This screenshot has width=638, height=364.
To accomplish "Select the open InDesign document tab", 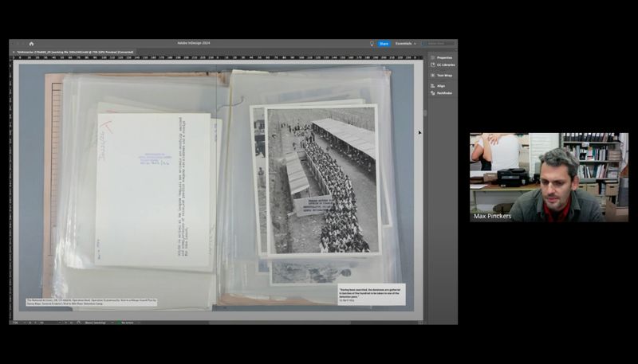I will (x=76, y=52).
